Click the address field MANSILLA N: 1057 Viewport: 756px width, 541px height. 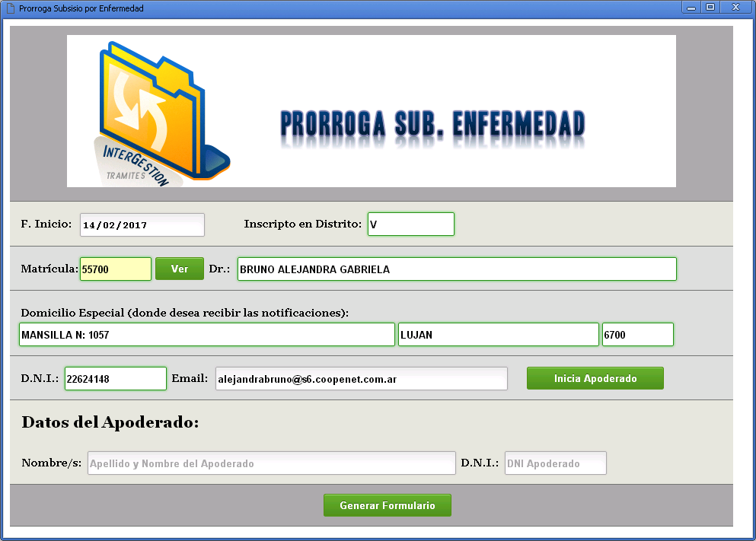[x=207, y=334]
